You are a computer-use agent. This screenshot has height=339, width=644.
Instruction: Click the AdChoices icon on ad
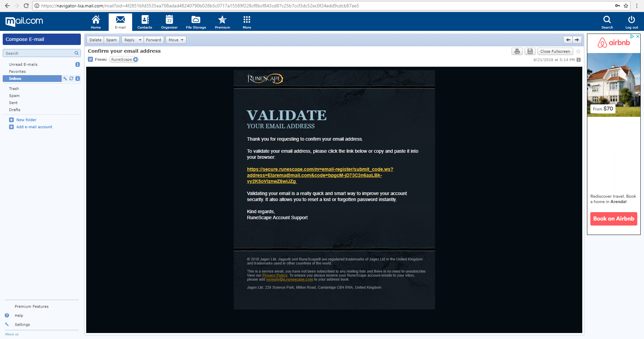(x=632, y=36)
